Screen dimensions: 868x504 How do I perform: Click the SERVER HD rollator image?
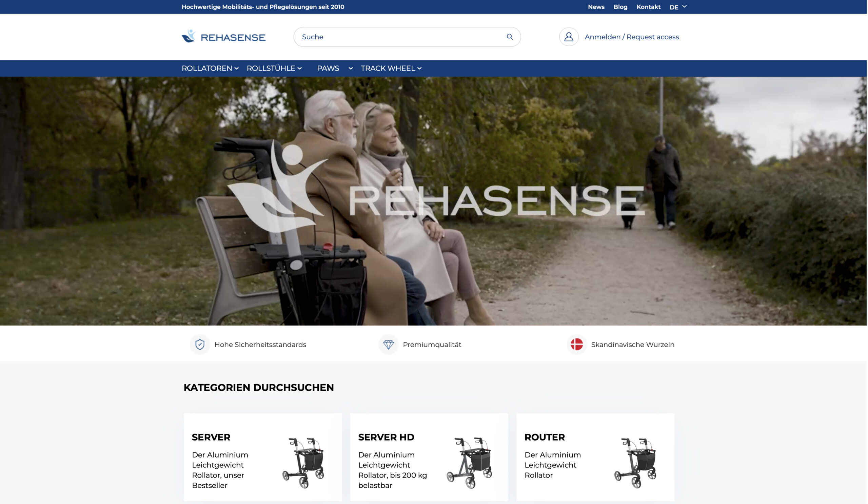click(469, 463)
